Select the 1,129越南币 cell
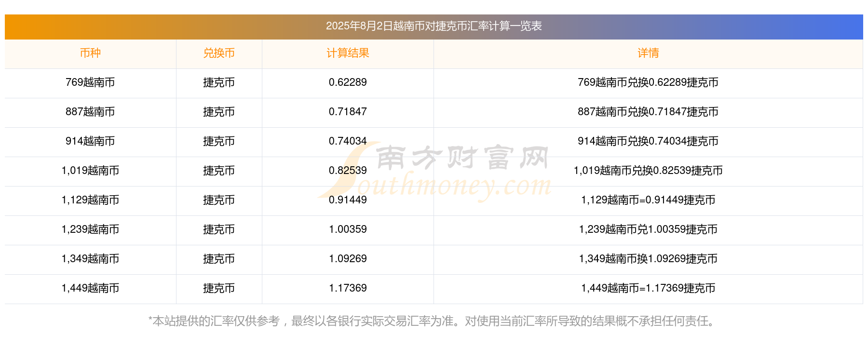 (90, 200)
